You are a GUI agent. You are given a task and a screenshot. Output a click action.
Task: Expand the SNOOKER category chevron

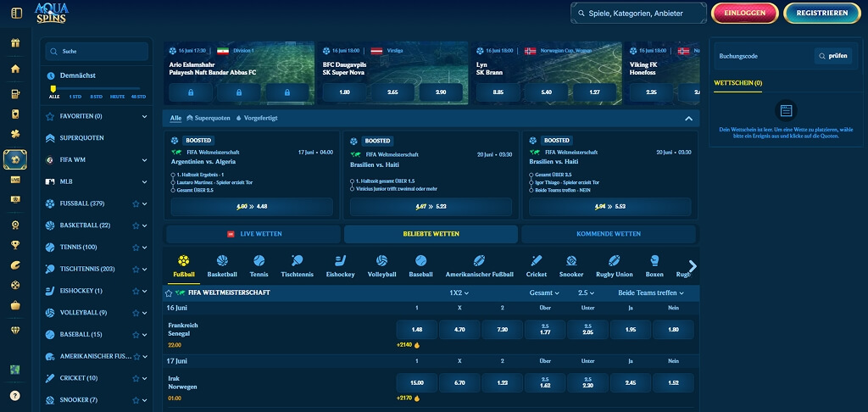click(144, 400)
